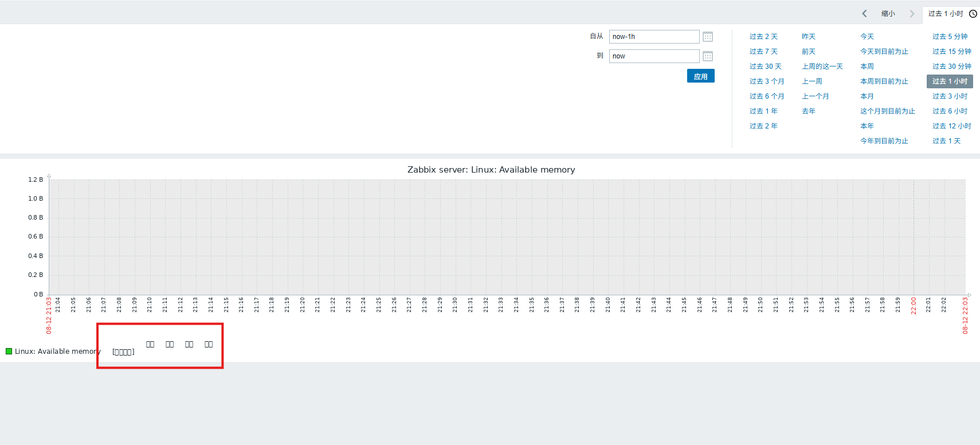Viewport: 980px width, 445px height.
Task: Click the 1.2 B y-axis label
Action: tap(36, 180)
